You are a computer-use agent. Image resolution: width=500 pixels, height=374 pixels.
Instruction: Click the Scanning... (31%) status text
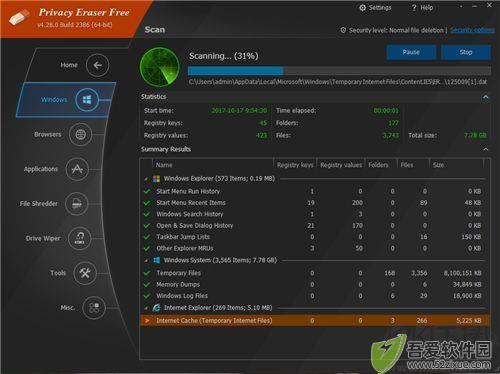[224, 56]
